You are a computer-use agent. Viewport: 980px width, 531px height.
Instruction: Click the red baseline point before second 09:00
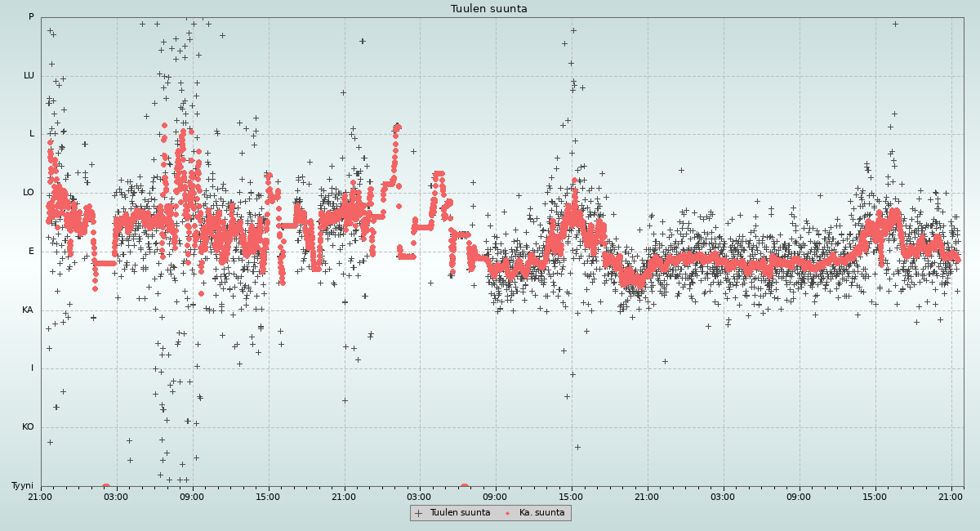(464, 486)
